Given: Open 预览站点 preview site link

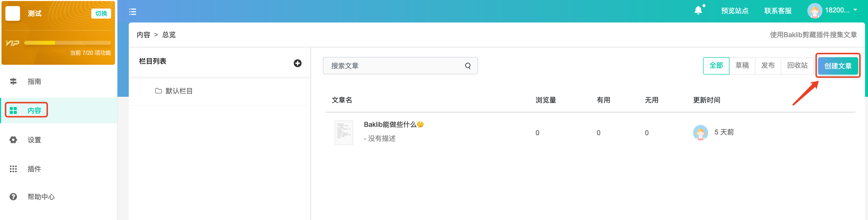Looking at the screenshot, I should point(735,11).
